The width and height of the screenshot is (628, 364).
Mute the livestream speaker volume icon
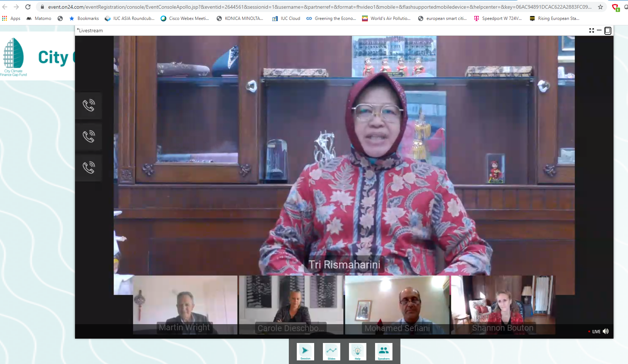(x=606, y=331)
